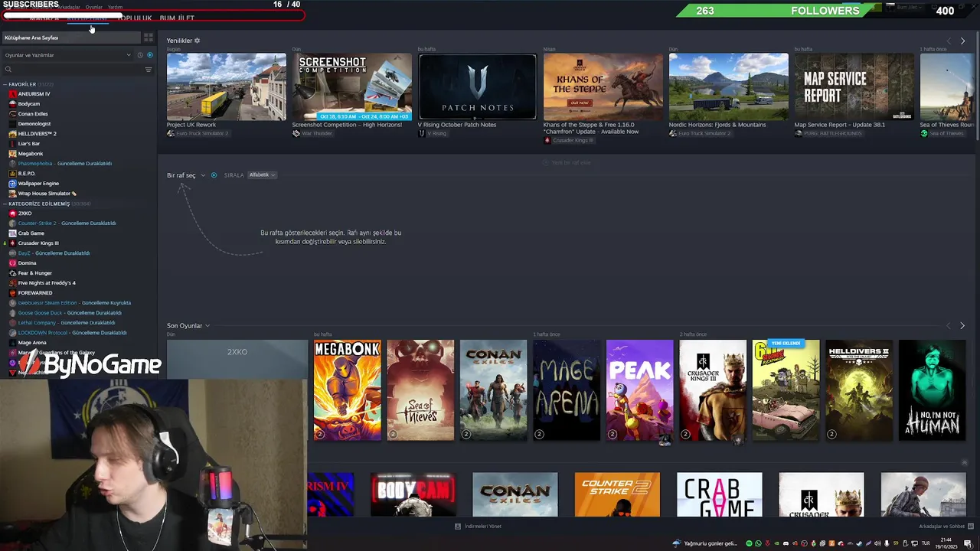Switch library to grid view icon
Screen dimensions: 980x551
pos(149,37)
